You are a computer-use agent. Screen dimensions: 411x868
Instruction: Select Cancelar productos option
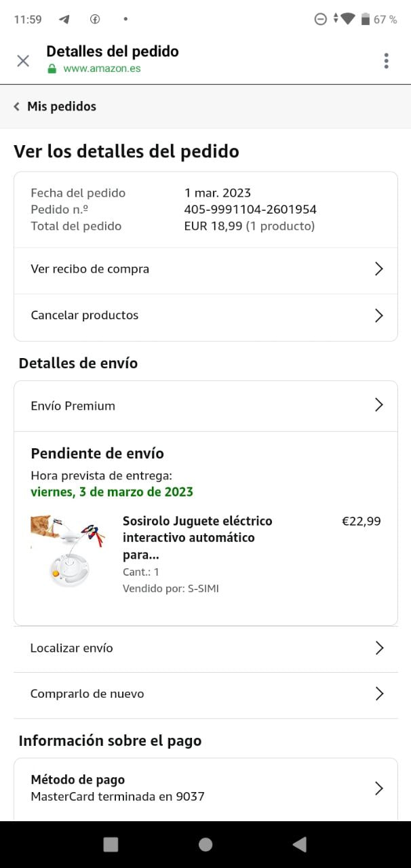click(206, 315)
